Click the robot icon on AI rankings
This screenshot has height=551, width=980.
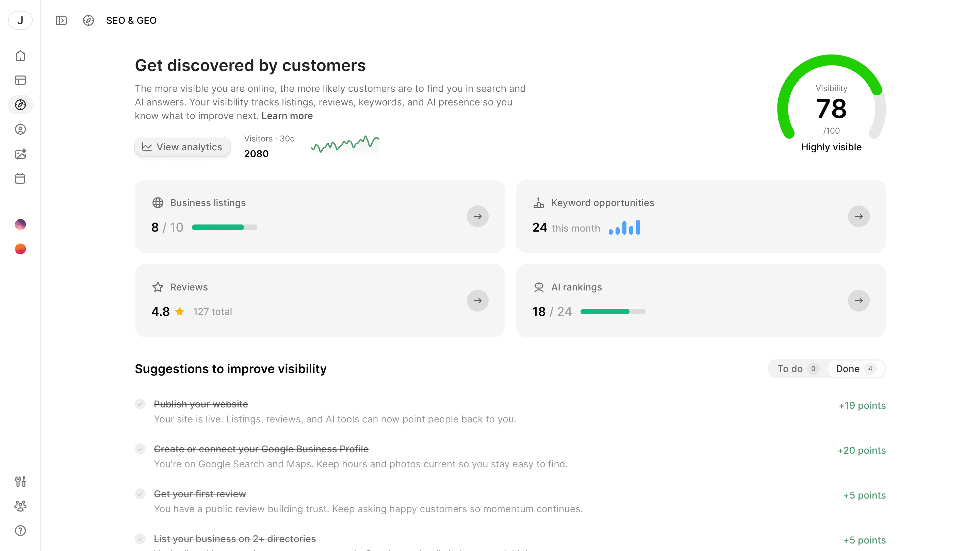point(539,287)
